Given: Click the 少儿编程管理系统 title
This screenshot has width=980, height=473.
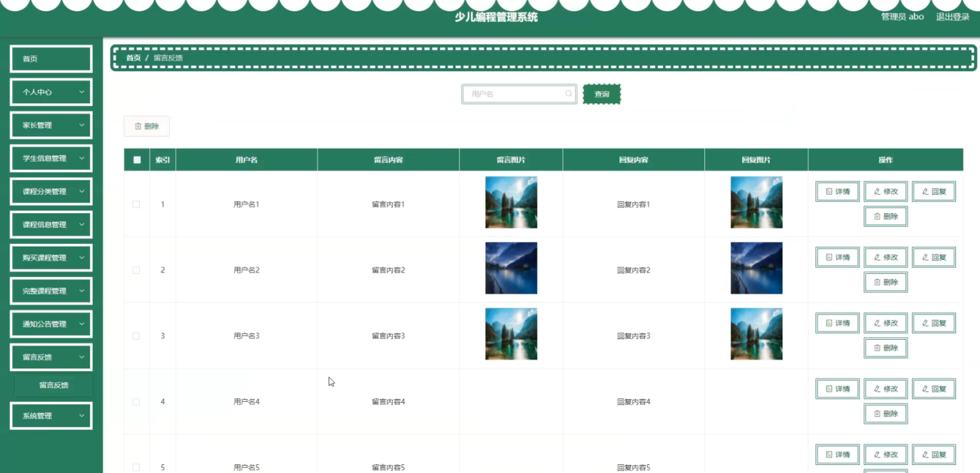Looking at the screenshot, I should [496, 17].
